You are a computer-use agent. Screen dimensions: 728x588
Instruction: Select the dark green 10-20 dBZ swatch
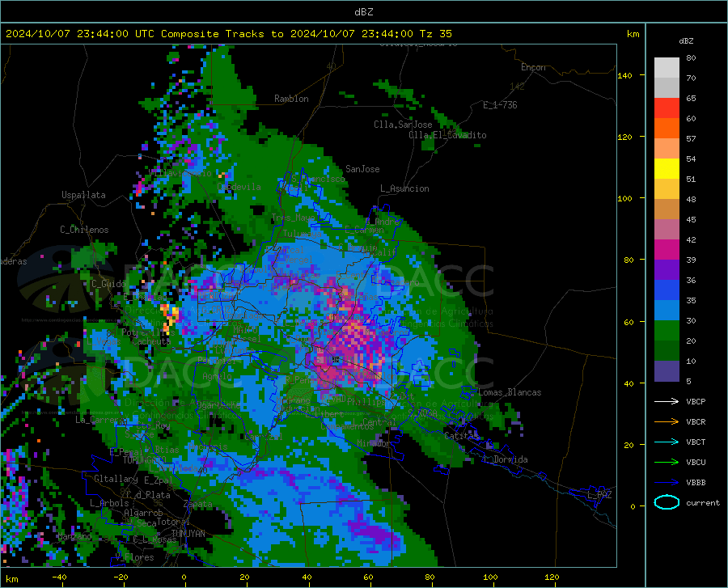(x=667, y=351)
